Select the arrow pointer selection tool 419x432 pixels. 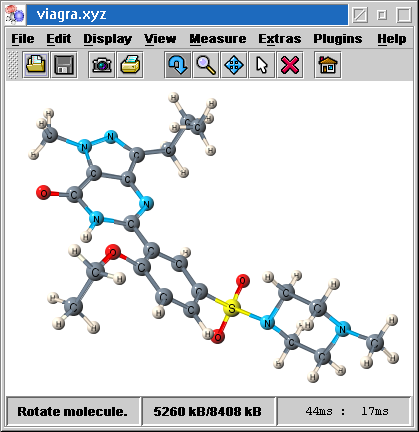coord(262,65)
